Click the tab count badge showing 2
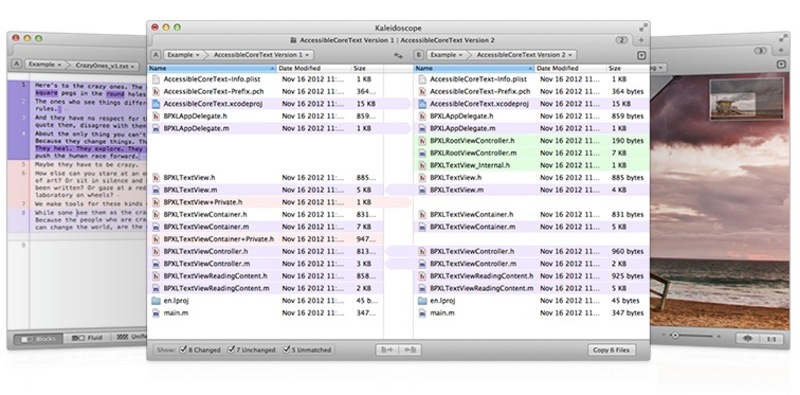 pyautogui.click(x=621, y=40)
